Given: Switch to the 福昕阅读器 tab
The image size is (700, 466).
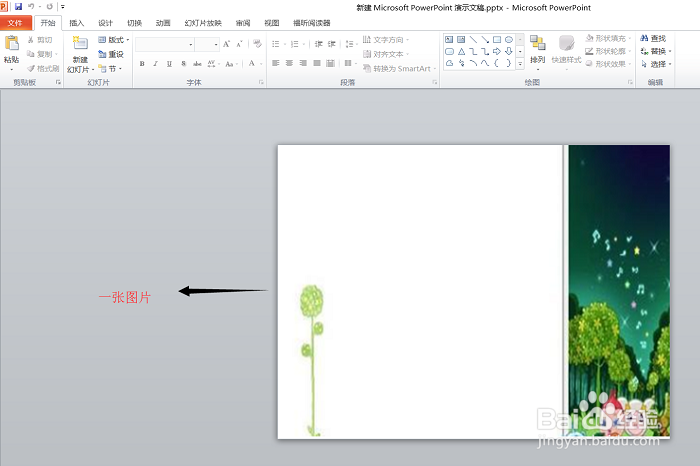Looking at the screenshot, I should (312, 23).
